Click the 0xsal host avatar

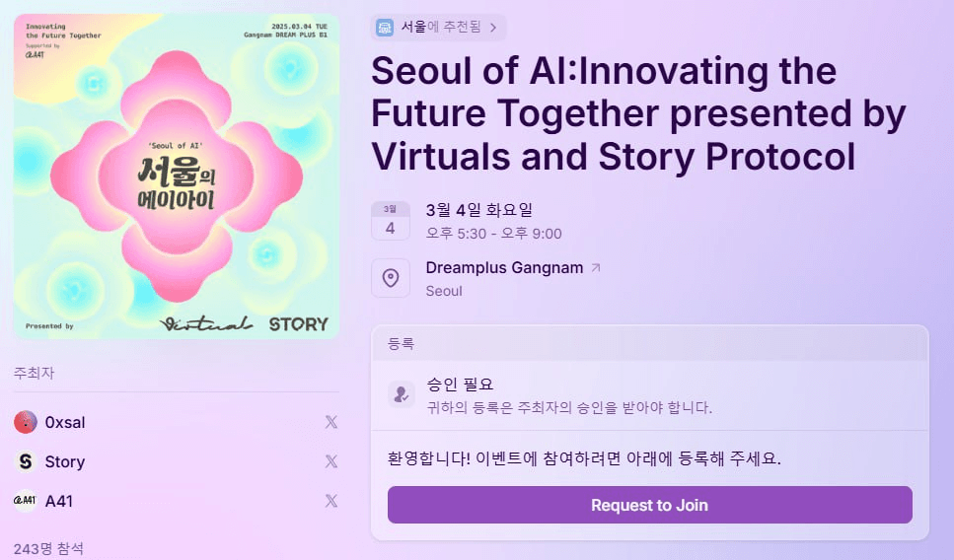[x=26, y=422]
